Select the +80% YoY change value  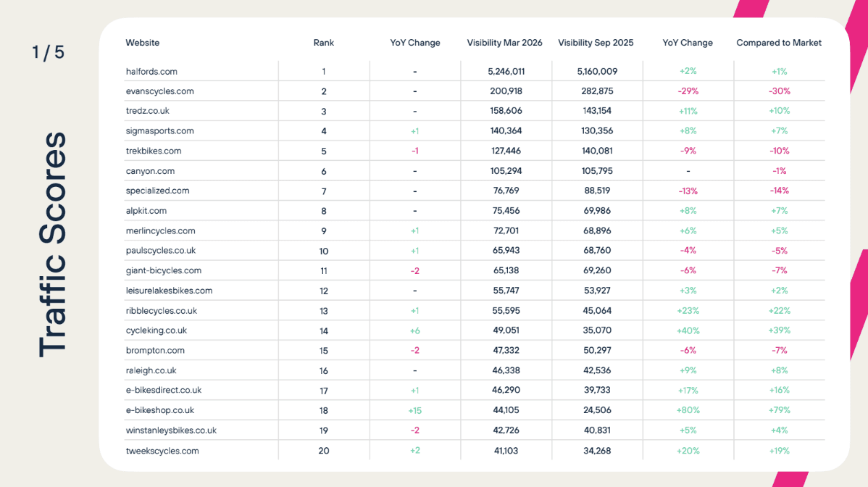pyautogui.click(x=687, y=410)
